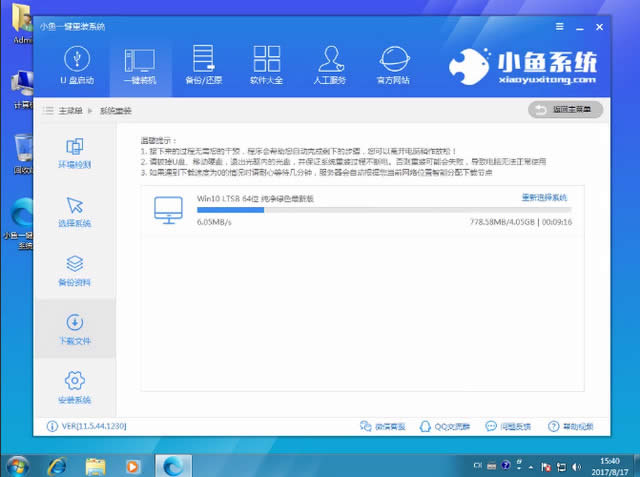Select the 安装系统 step in sidebar
The height and width of the screenshot is (477, 640).
tap(74, 387)
